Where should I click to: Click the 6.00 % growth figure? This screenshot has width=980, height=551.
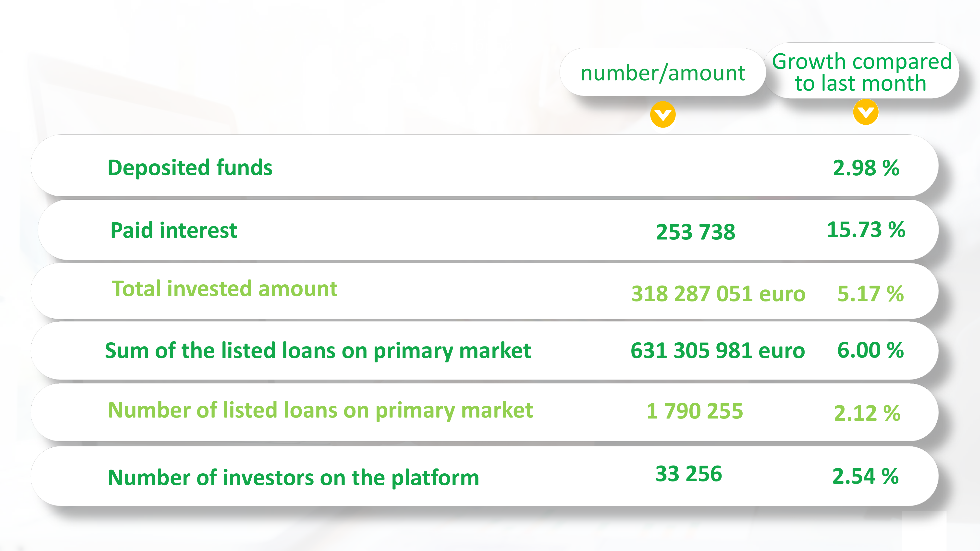870,350
